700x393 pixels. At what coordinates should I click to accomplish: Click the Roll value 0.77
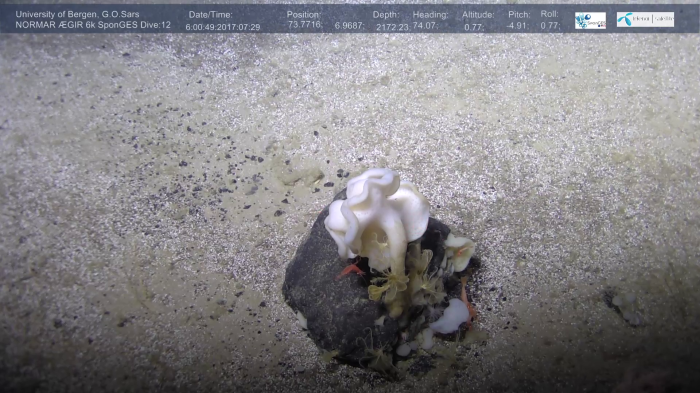(550, 26)
